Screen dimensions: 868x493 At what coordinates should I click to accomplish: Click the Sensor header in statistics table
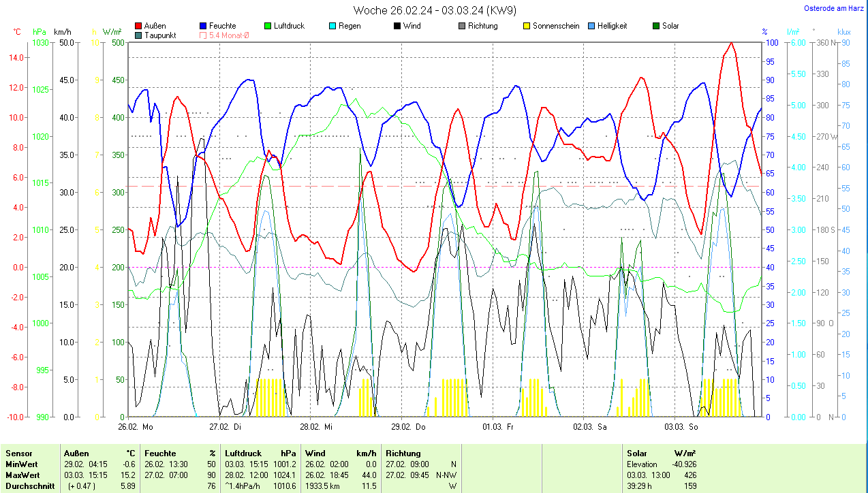tap(19, 453)
